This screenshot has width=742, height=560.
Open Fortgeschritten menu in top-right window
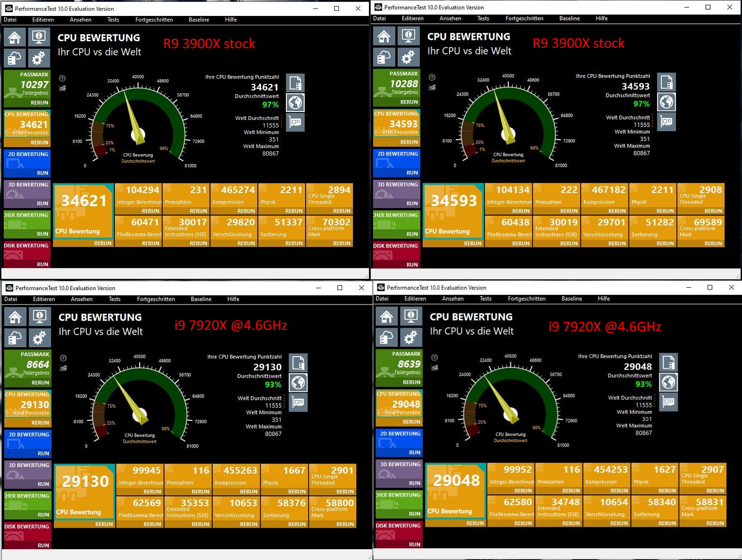click(x=524, y=18)
